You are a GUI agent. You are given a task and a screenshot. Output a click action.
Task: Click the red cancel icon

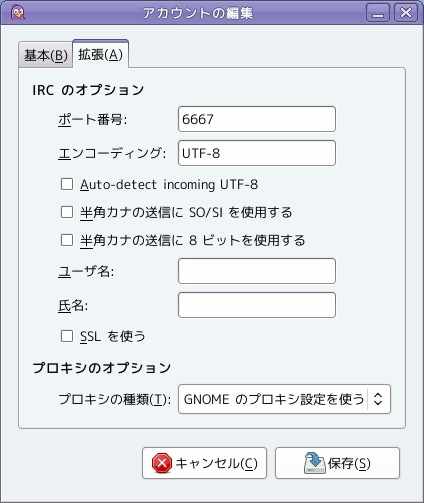162,463
